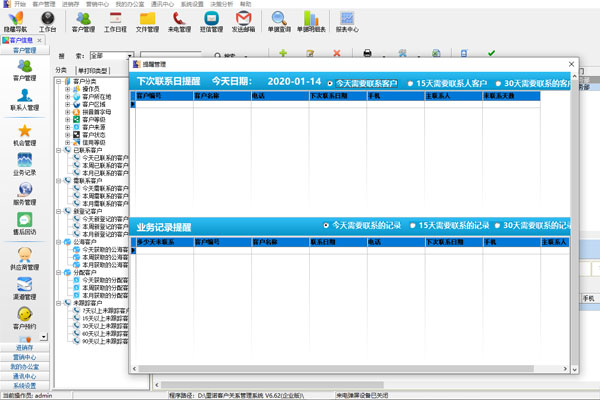Collapse the 未跟踪客户 tree node
The image size is (600, 400).
tap(59, 303)
